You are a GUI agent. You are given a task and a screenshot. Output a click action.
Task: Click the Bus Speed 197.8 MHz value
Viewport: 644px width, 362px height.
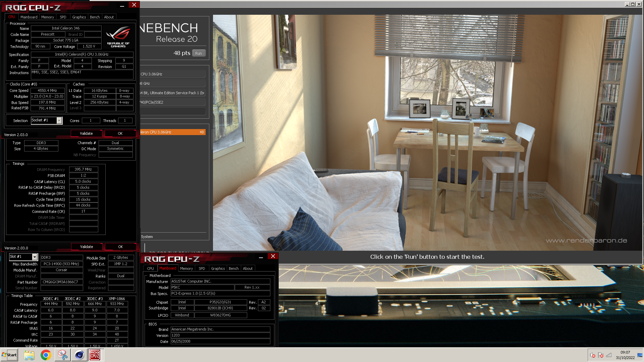47,102
